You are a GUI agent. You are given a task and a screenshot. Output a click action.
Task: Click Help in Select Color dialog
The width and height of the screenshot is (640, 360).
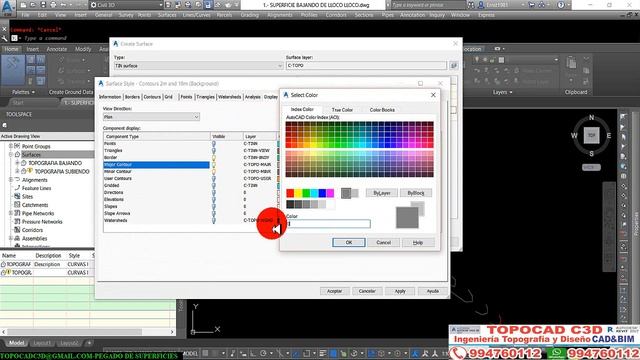pyautogui.click(x=418, y=242)
